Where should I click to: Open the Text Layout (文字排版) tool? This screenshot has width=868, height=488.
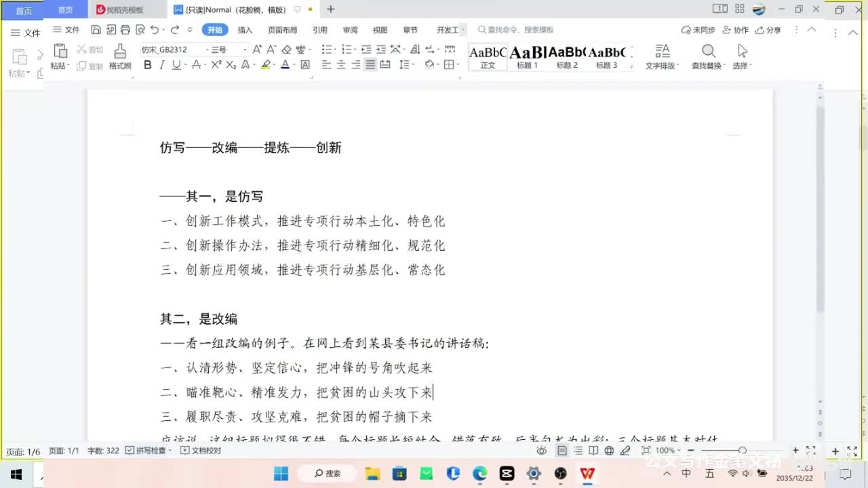[x=661, y=57]
